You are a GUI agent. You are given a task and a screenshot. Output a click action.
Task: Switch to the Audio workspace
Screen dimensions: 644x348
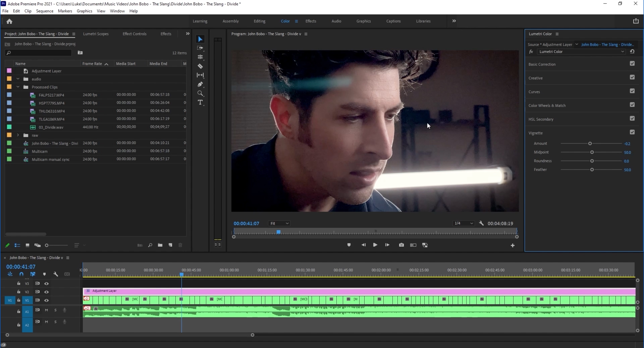[x=336, y=21]
